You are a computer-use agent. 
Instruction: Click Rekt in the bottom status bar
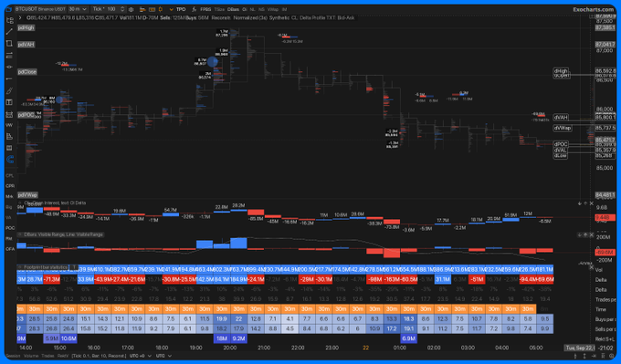pos(63,356)
